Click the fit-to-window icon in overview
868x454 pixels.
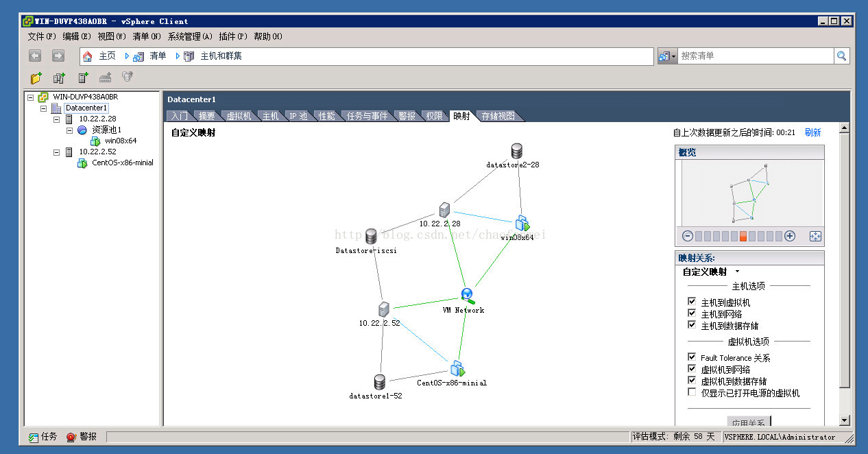pos(815,236)
